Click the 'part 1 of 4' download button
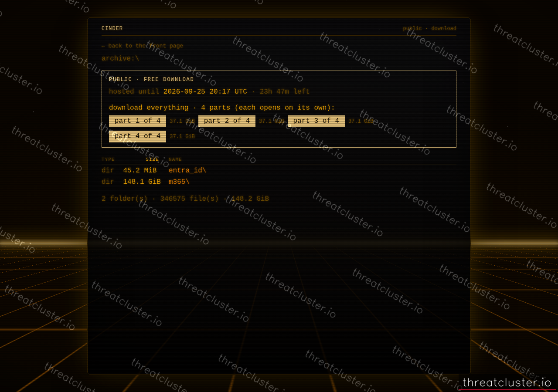 (x=137, y=121)
